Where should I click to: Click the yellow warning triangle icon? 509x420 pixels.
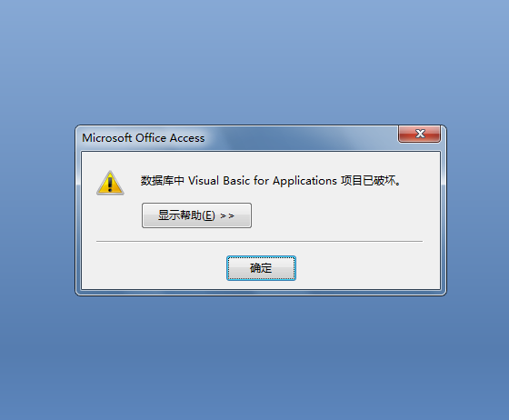[110, 183]
